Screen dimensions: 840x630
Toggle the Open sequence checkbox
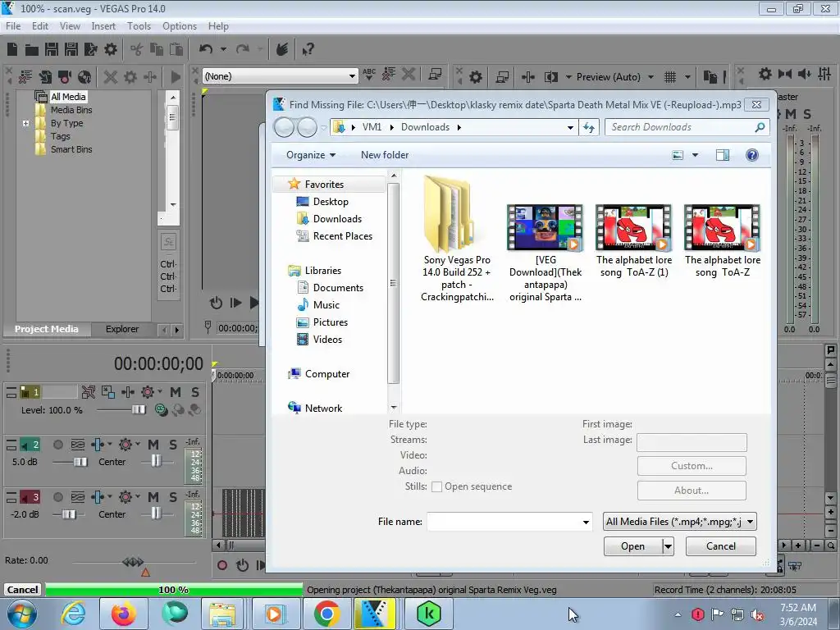[x=436, y=486]
